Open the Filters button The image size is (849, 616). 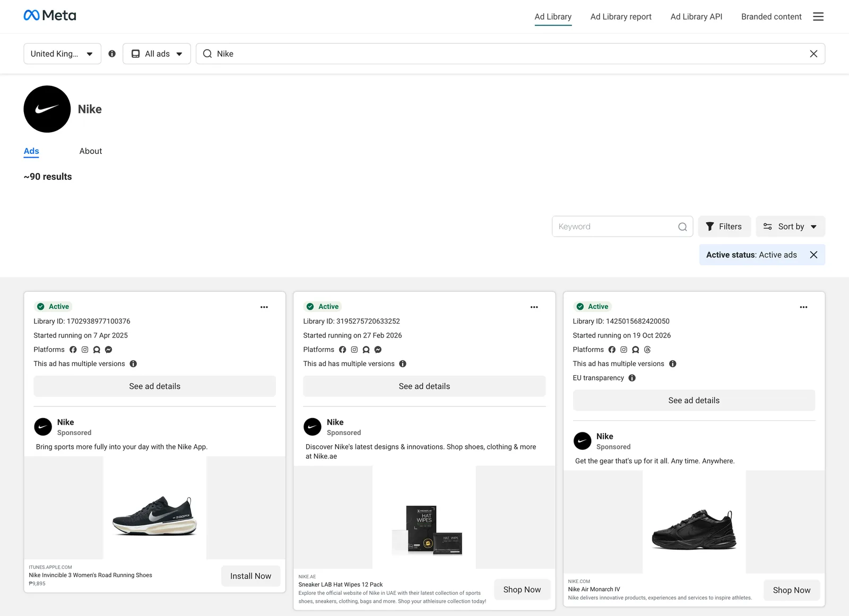[724, 227]
